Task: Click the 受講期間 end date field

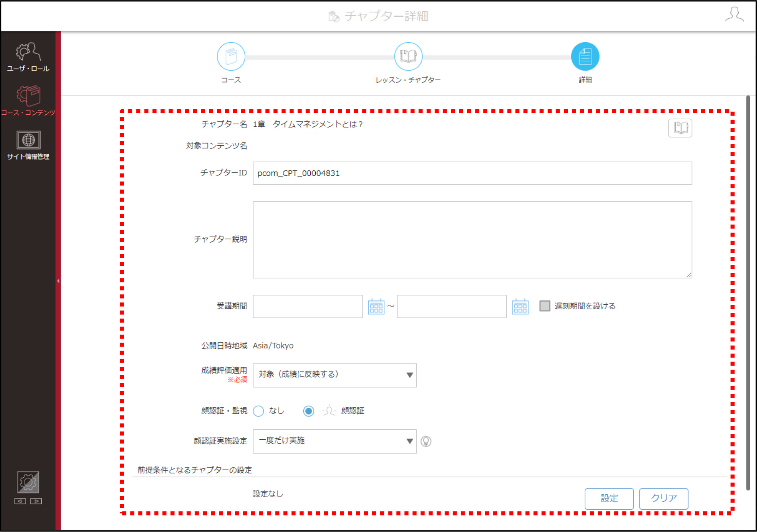Action: (x=452, y=307)
